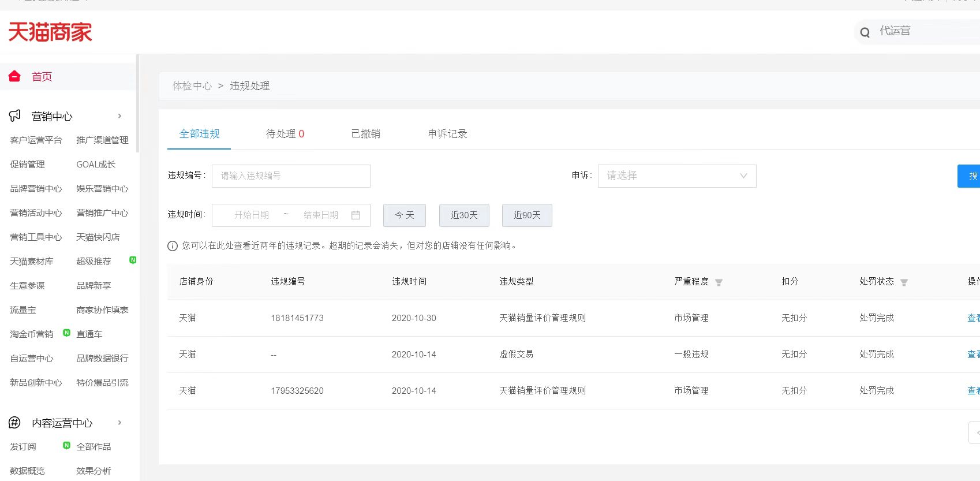The image size is (980, 481).
Task: Open 天猫素材库 sidebar link
Action: point(32,262)
